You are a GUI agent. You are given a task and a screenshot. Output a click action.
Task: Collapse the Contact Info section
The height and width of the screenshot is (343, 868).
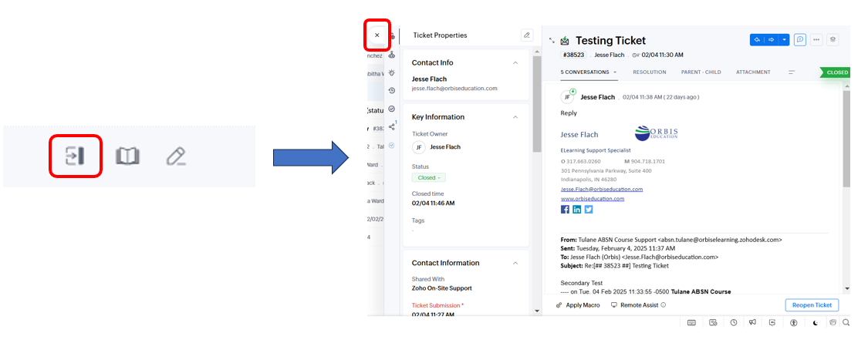click(x=515, y=62)
